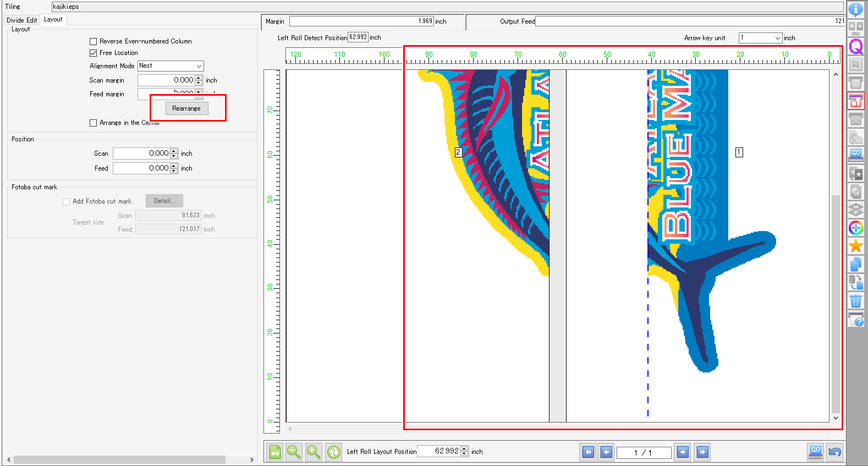Enable Reverse Even-numbered Column checkbox

click(94, 41)
